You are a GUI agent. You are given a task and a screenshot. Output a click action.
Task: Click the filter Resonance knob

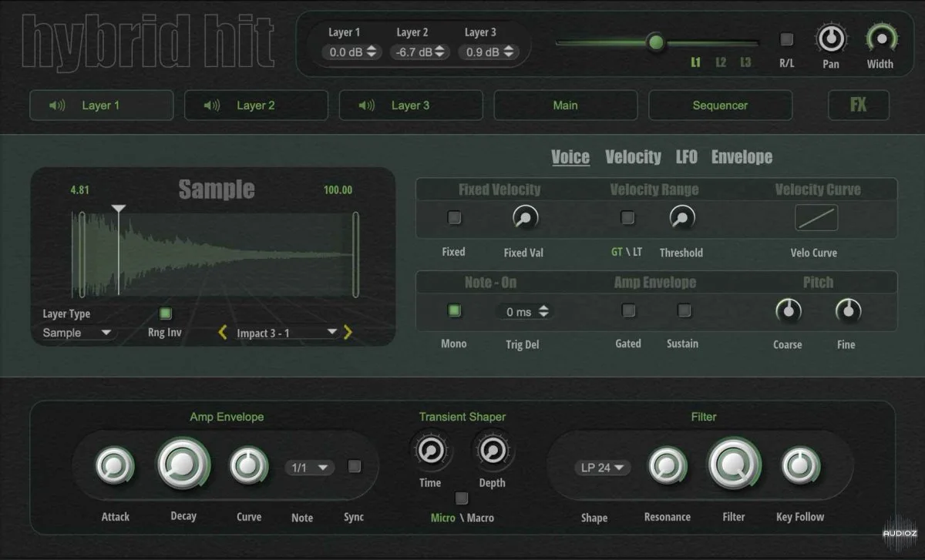667,466
